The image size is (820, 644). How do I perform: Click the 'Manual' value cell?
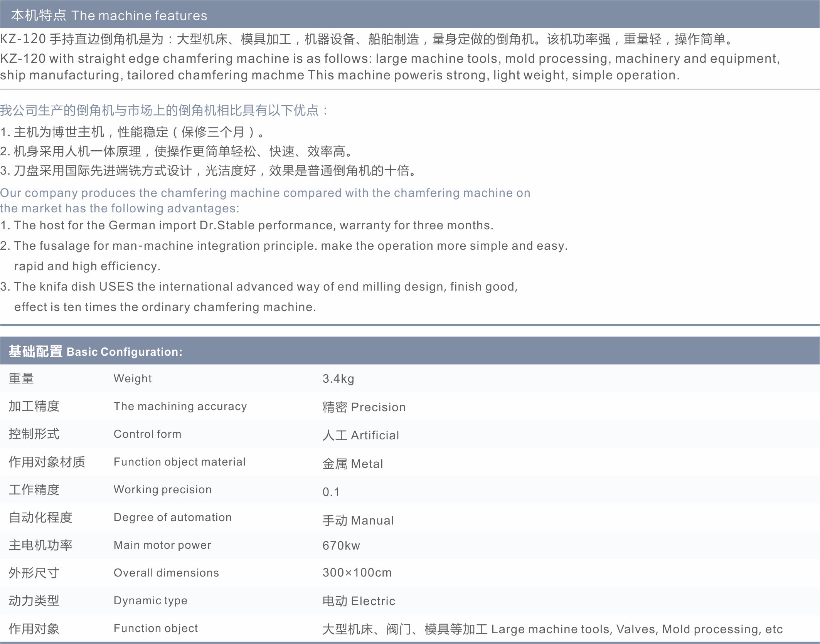tap(372, 521)
